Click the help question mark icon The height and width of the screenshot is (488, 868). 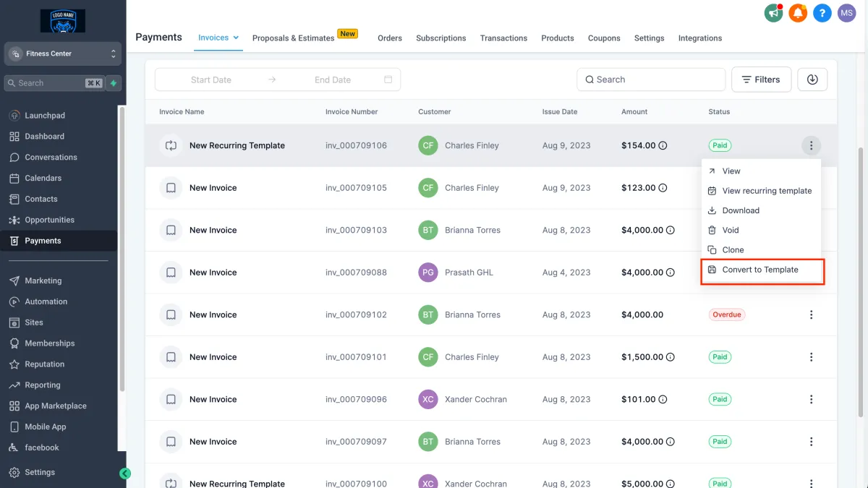pyautogui.click(x=822, y=13)
